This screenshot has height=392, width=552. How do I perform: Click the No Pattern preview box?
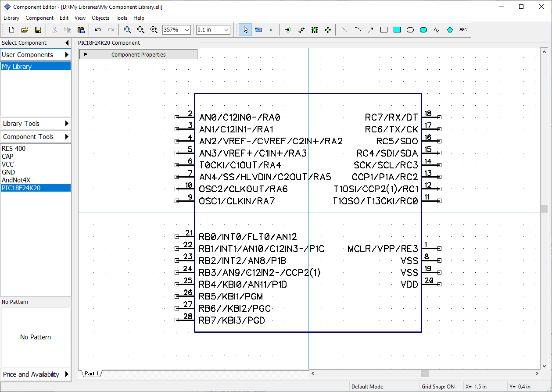pos(36,337)
